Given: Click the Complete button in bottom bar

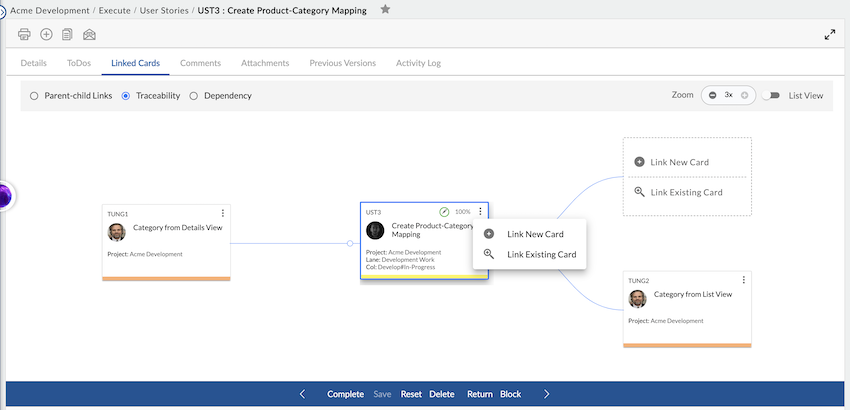Looking at the screenshot, I should click(x=345, y=394).
